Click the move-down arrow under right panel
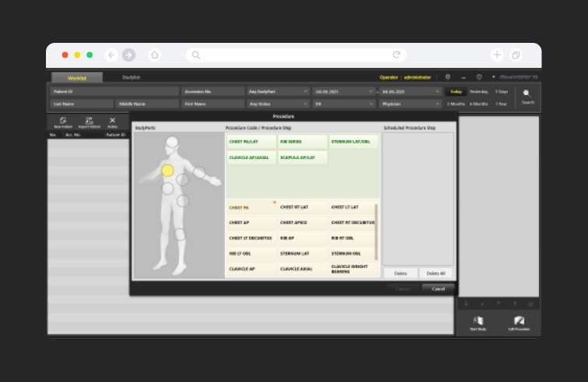588x382 pixels. click(498, 304)
